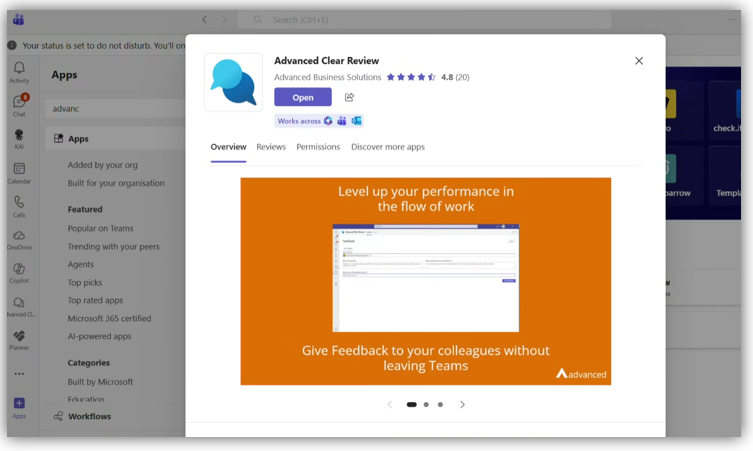The image size is (753, 451).
Task: Open Planner from the left rail
Action: click(x=19, y=340)
